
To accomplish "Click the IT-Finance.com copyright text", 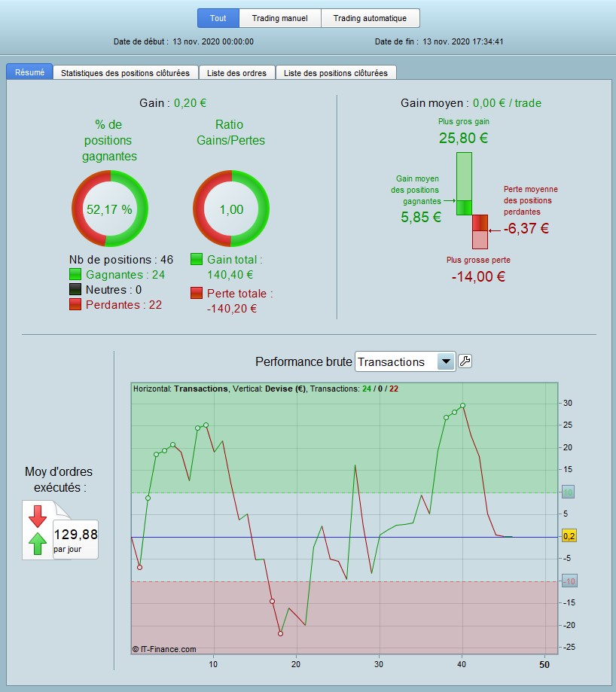I will pyautogui.click(x=164, y=649).
